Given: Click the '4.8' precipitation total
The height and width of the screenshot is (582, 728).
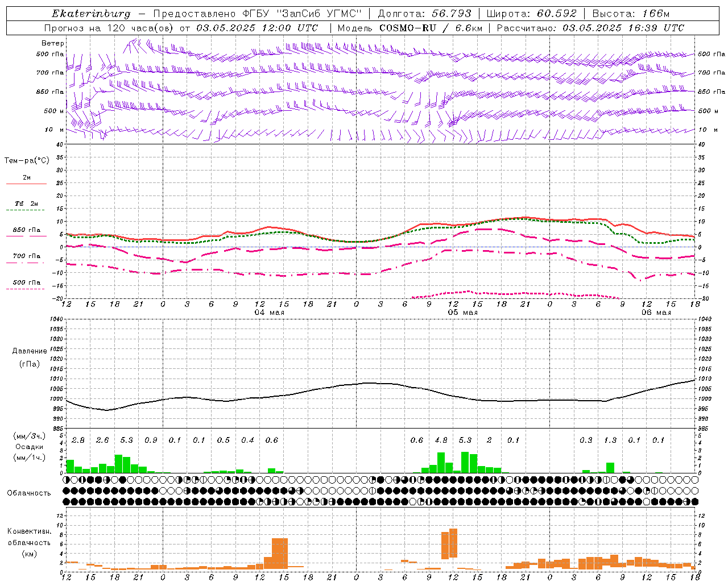Looking at the screenshot, I should (x=441, y=440).
